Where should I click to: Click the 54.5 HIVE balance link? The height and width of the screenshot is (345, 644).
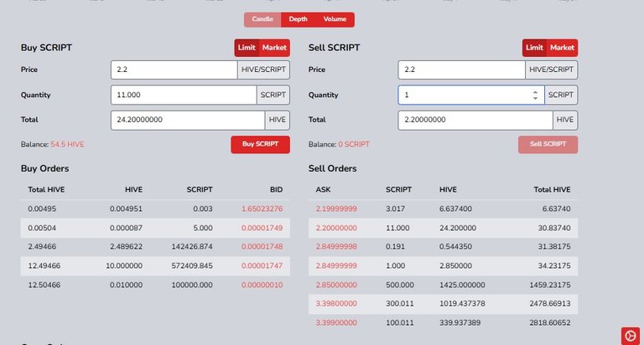tap(67, 144)
